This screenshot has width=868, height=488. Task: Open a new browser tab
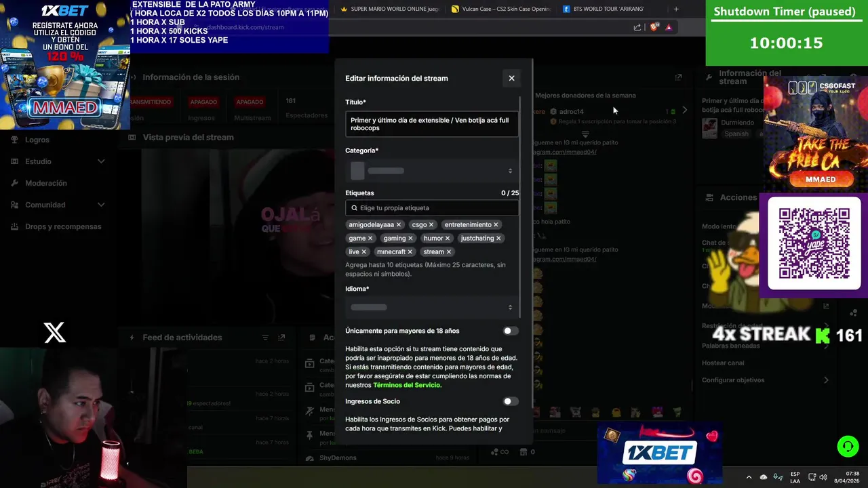[x=676, y=9]
